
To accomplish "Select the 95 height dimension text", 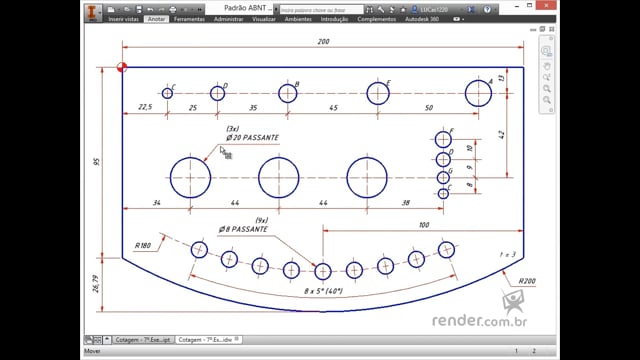I will pyautogui.click(x=96, y=162).
